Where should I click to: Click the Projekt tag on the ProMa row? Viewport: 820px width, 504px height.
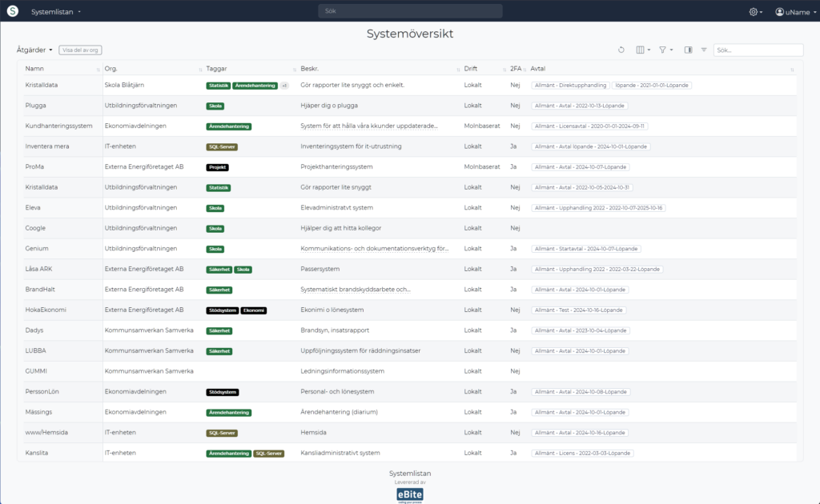point(217,167)
